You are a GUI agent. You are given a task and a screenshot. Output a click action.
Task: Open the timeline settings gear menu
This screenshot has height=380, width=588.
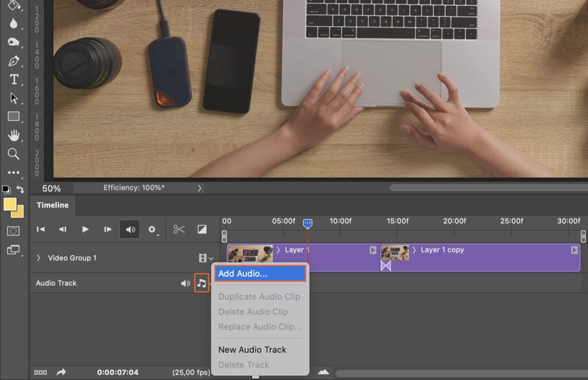(x=152, y=229)
